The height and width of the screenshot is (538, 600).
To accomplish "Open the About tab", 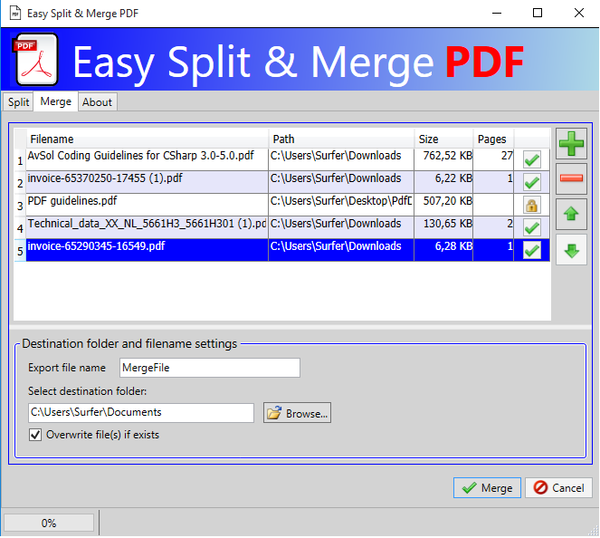I will point(97,102).
